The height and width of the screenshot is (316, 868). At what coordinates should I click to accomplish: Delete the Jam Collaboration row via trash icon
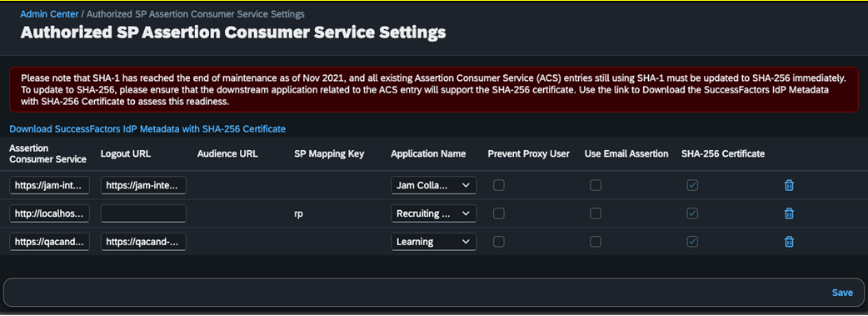(790, 186)
